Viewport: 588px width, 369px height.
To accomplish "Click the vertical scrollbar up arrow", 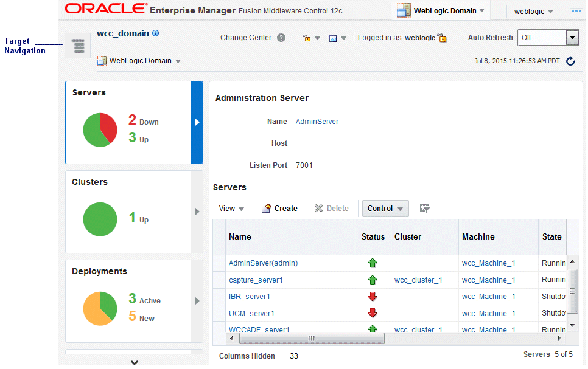I will 572,261.
